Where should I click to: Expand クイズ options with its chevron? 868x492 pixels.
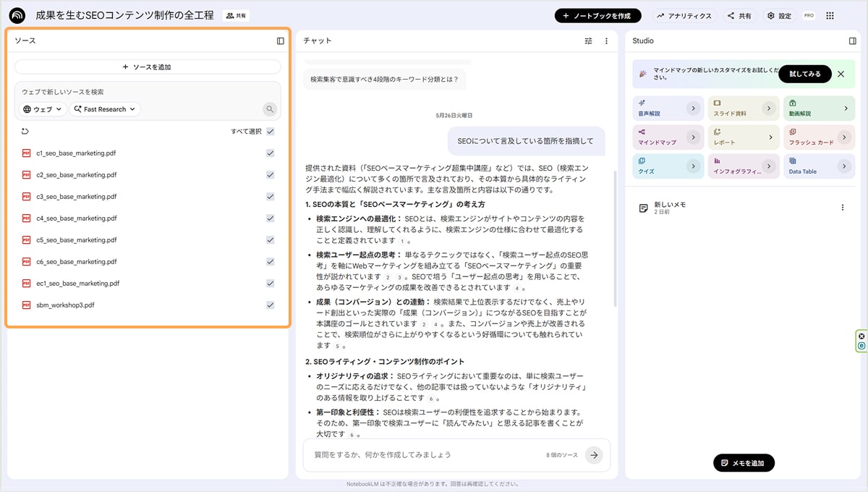coord(692,166)
